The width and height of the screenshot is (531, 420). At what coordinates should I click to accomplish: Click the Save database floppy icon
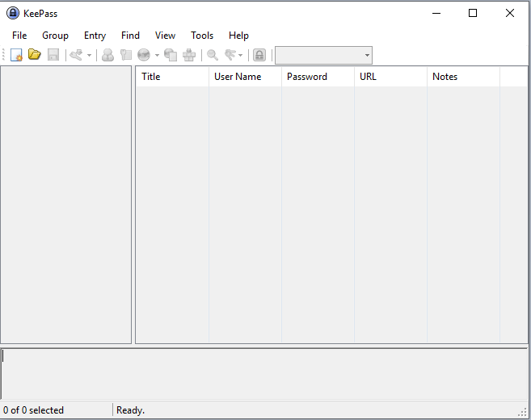(x=53, y=55)
